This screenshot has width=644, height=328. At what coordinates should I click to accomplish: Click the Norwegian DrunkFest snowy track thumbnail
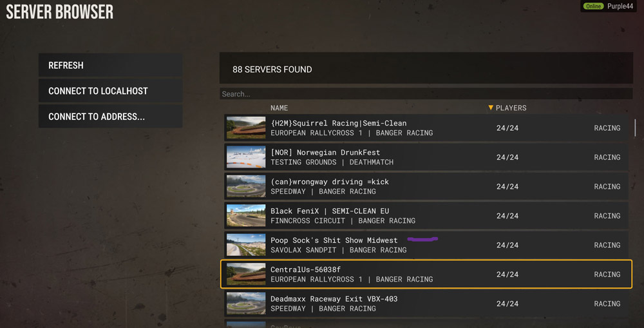pyautogui.click(x=246, y=157)
